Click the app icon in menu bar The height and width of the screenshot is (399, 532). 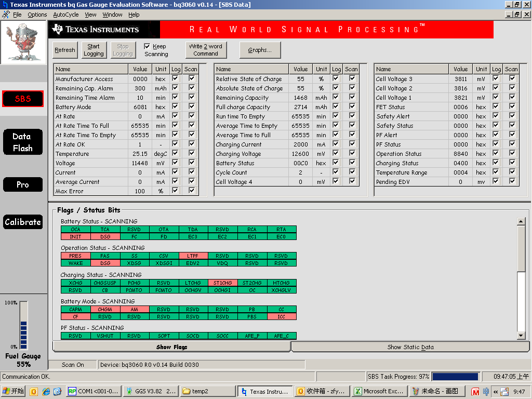click(6, 15)
